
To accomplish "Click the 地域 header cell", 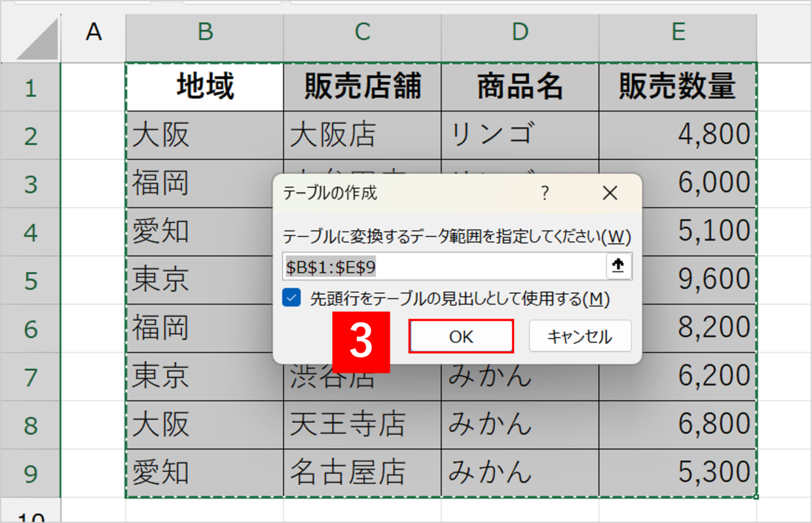I will [x=205, y=87].
